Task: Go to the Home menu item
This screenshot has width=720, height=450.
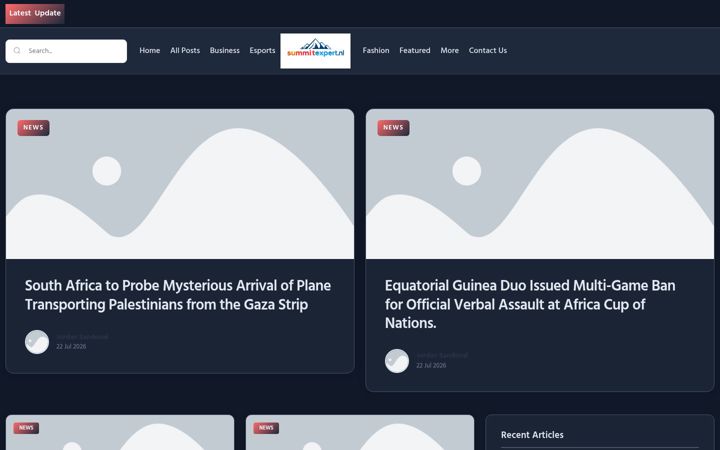Action: (x=150, y=51)
